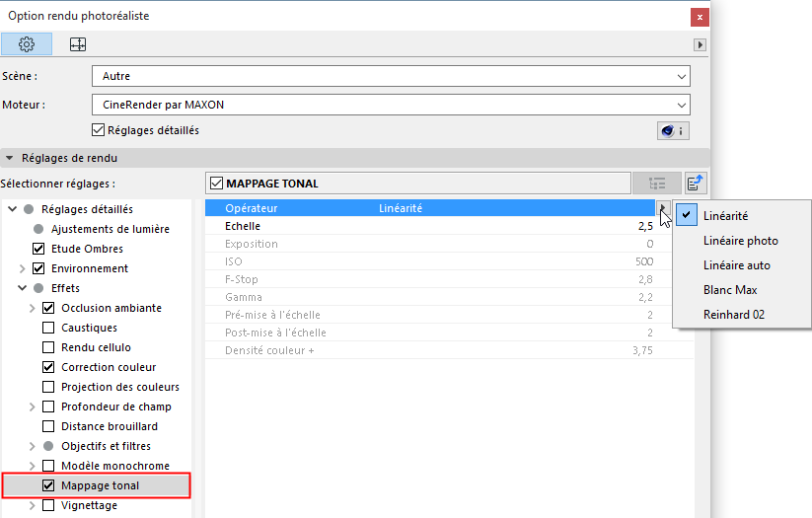Viewport: 812px width, 518px height.
Task: Enable Projection des couleurs checkbox
Action: coord(48,387)
